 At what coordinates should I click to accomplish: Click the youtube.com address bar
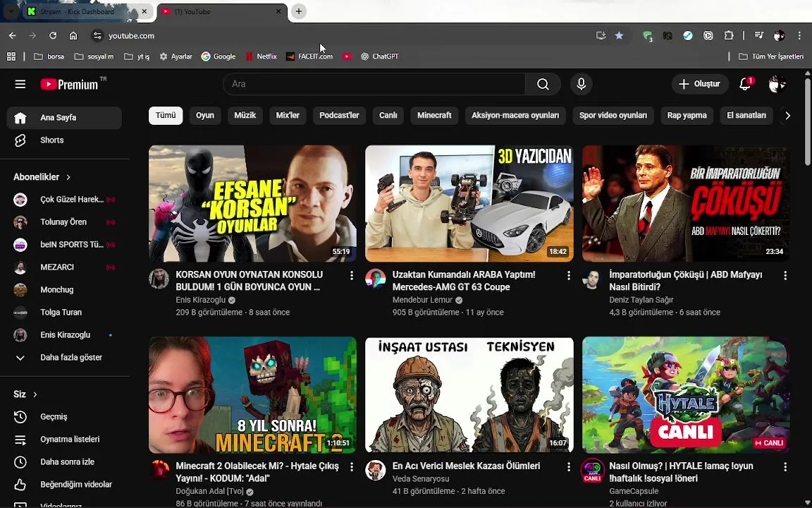[x=342, y=36]
